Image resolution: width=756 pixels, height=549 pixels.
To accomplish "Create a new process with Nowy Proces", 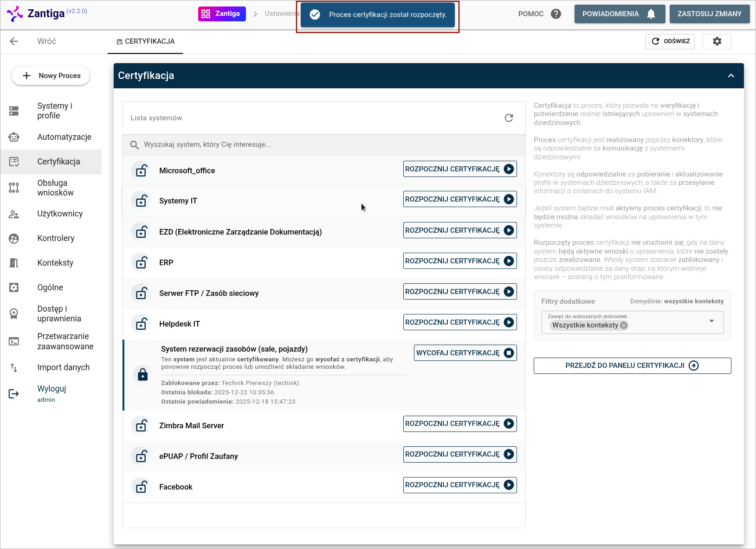I will 51,76.
